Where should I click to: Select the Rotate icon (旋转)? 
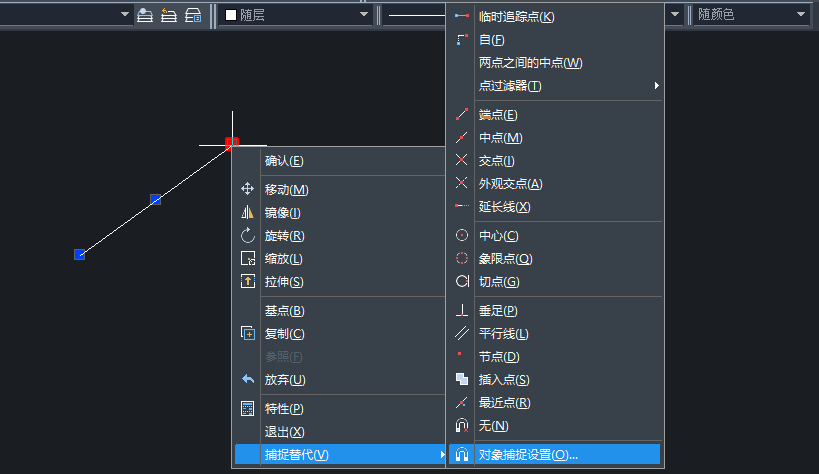248,236
